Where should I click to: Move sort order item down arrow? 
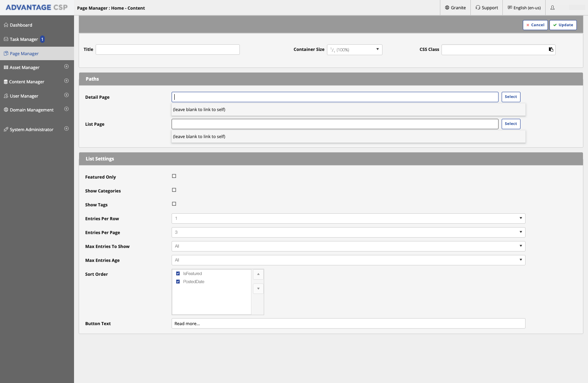tap(258, 289)
